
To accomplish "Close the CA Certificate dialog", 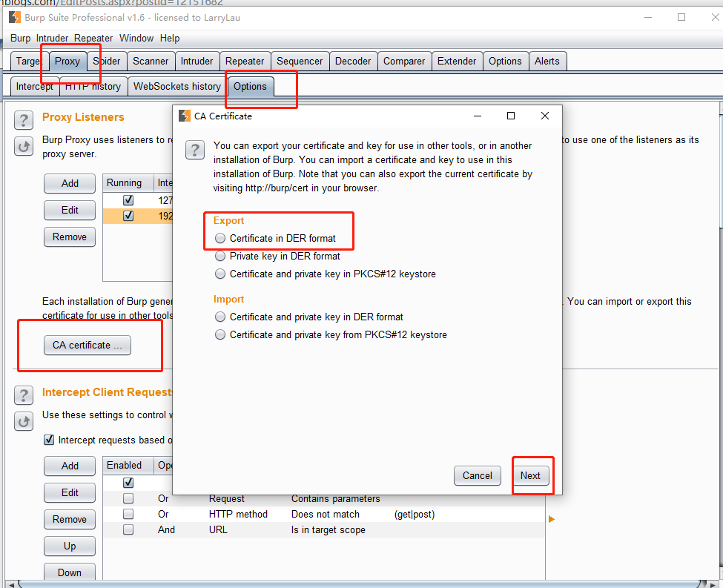I will (544, 116).
